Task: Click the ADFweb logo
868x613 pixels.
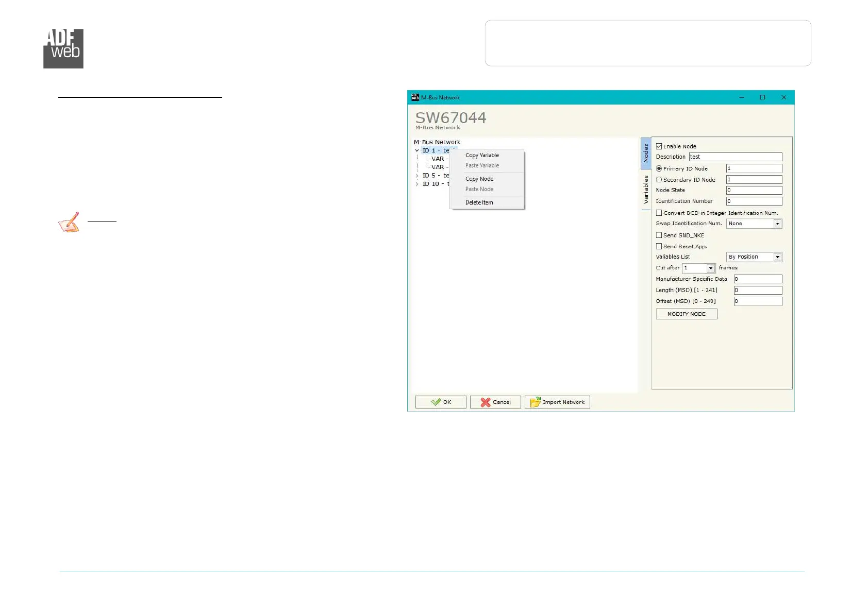Action: [63, 48]
